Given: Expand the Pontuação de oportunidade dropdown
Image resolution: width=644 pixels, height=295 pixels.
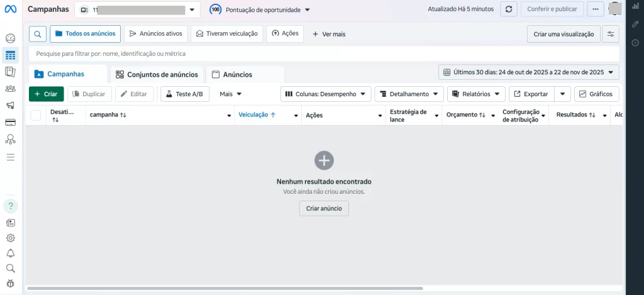Looking at the screenshot, I should (260, 10).
